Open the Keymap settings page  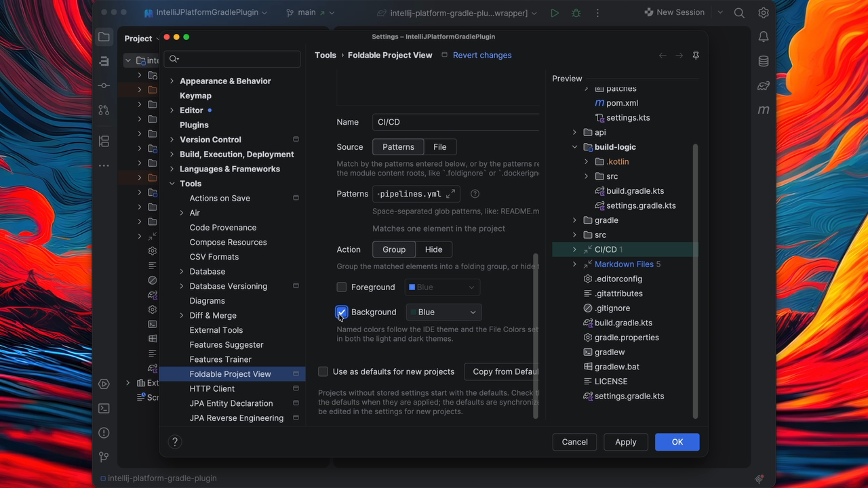(195, 96)
